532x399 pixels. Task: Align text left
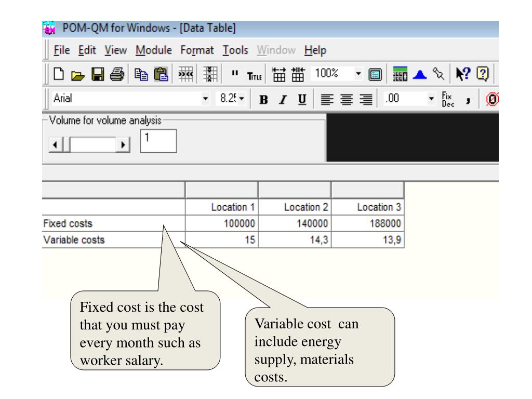327,99
